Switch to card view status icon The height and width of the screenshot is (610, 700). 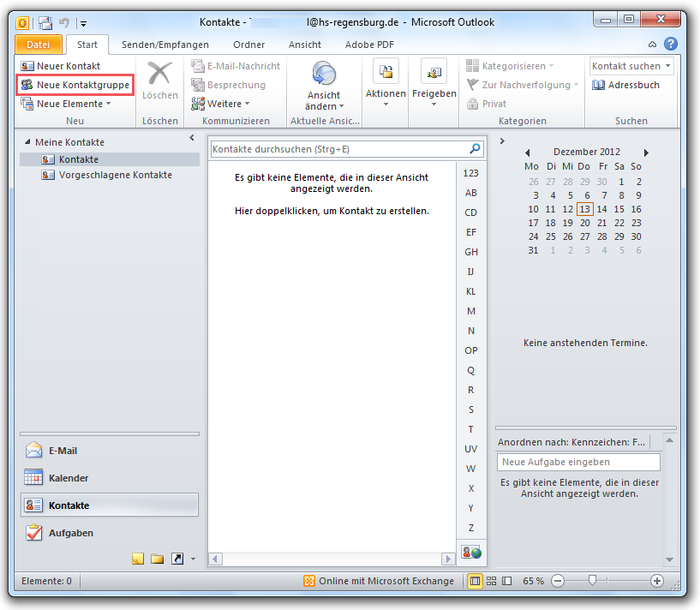[x=491, y=581]
